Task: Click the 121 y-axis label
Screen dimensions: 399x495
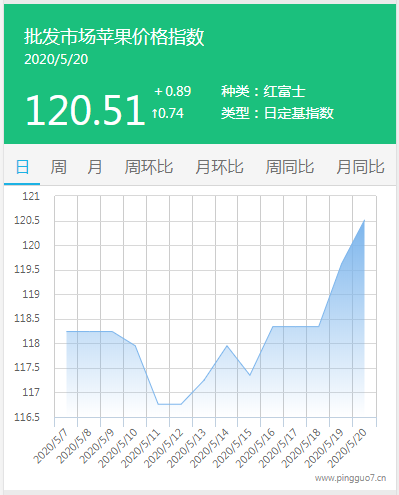Action: [x=31, y=196]
